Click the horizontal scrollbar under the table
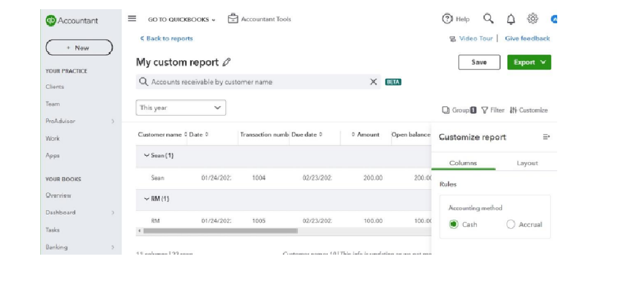Viewport: 644px width, 288px height. tap(220, 231)
